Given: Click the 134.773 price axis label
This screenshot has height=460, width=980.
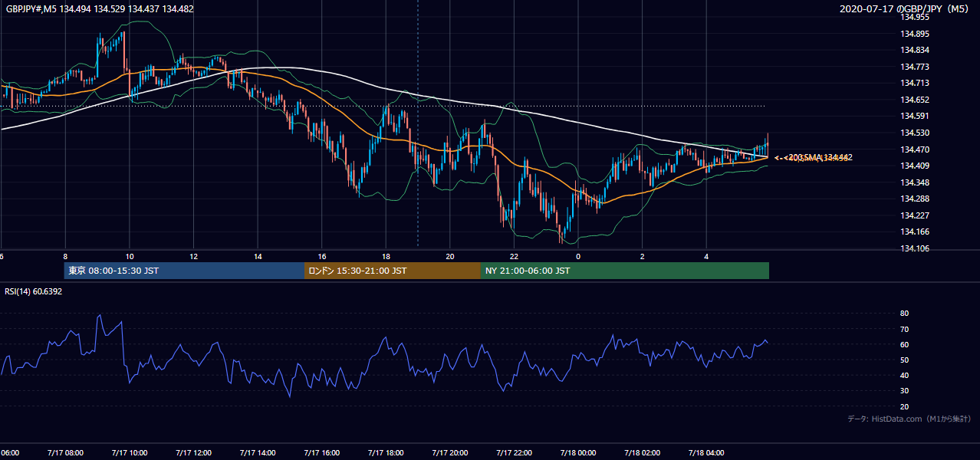Looking at the screenshot, I should coord(915,67).
